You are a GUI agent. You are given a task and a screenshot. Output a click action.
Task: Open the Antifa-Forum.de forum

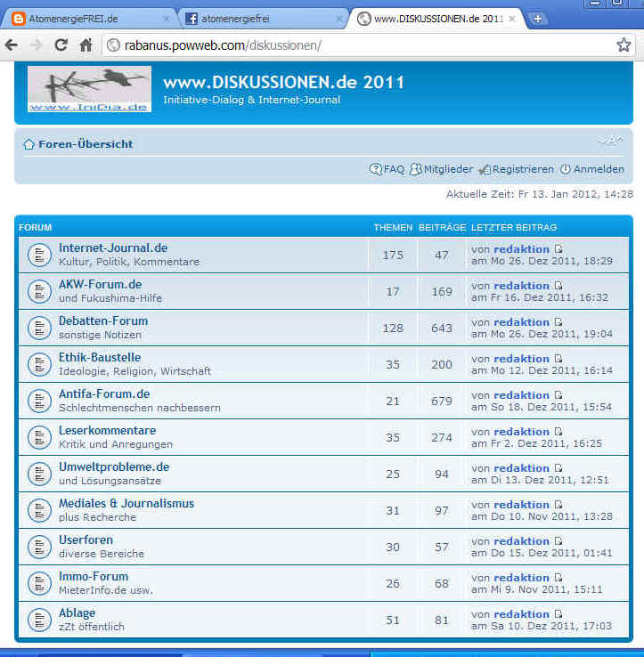(104, 393)
